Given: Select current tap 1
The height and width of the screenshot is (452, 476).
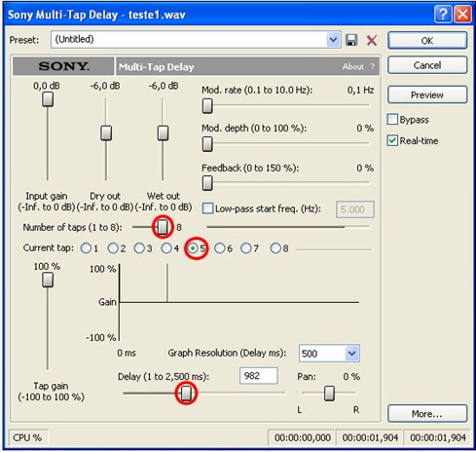Looking at the screenshot, I should click(x=86, y=248).
